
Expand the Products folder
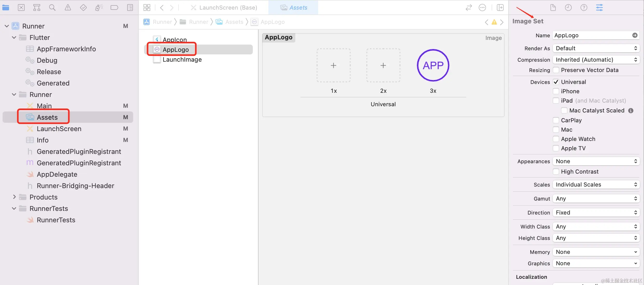click(14, 197)
